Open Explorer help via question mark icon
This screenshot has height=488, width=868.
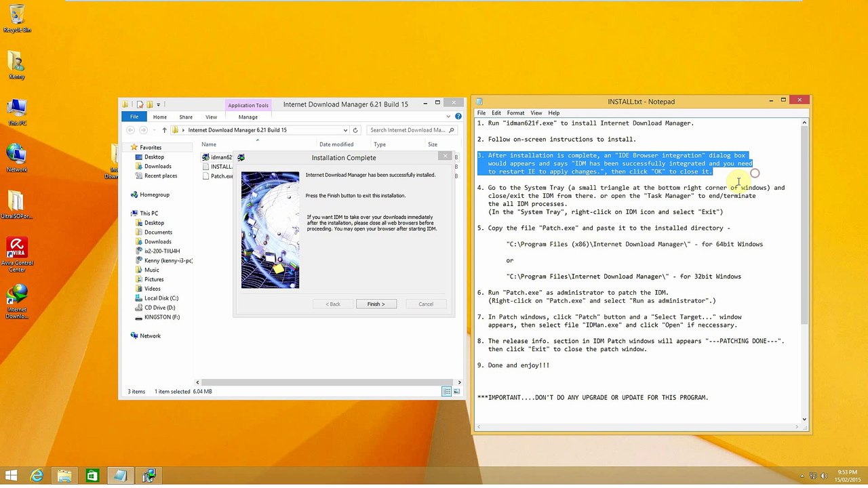[x=458, y=117]
